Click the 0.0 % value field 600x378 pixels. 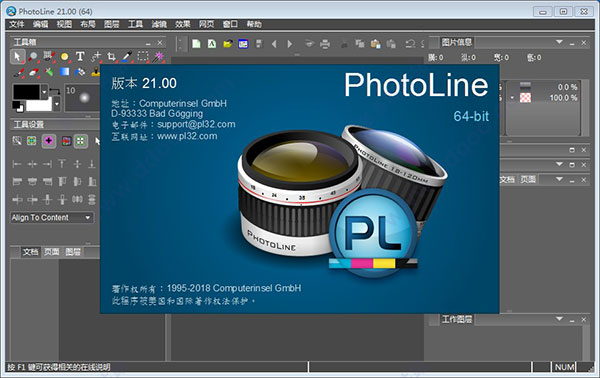(x=567, y=87)
